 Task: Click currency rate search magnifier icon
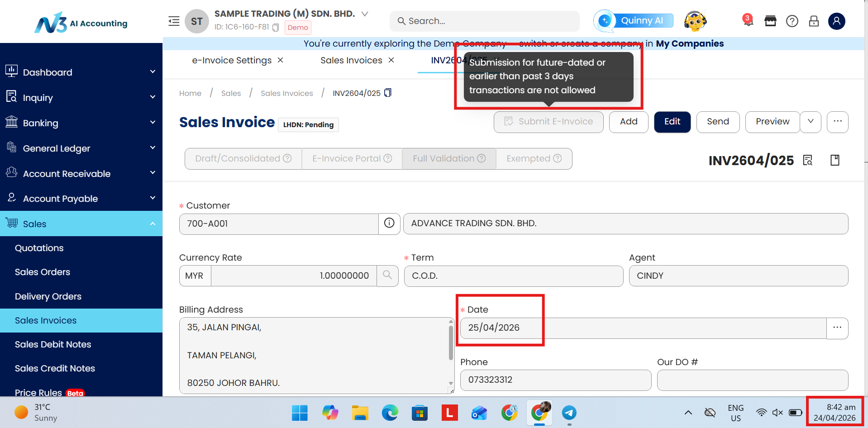click(x=387, y=275)
